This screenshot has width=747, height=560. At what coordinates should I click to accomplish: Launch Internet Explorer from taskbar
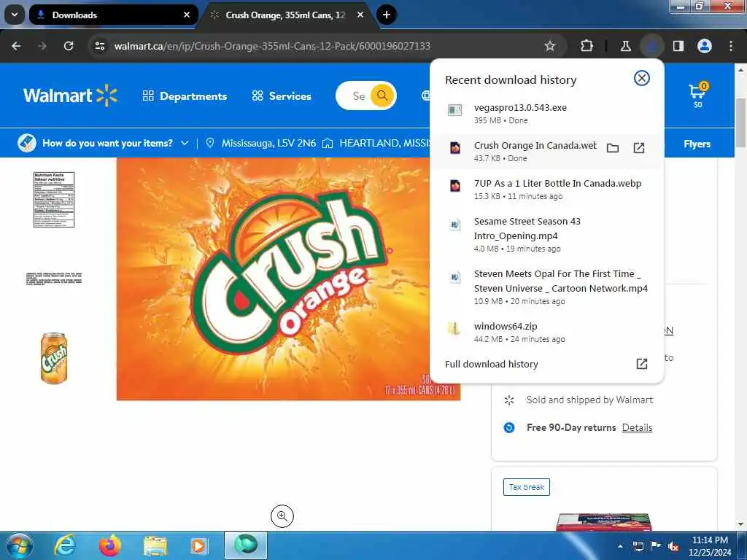[x=65, y=545]
